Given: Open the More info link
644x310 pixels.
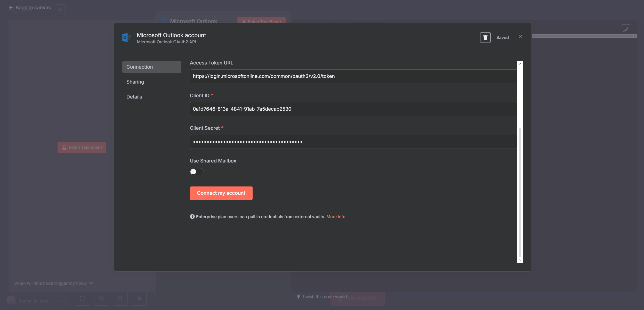Looking at the screenshot, I should [336, 217].
